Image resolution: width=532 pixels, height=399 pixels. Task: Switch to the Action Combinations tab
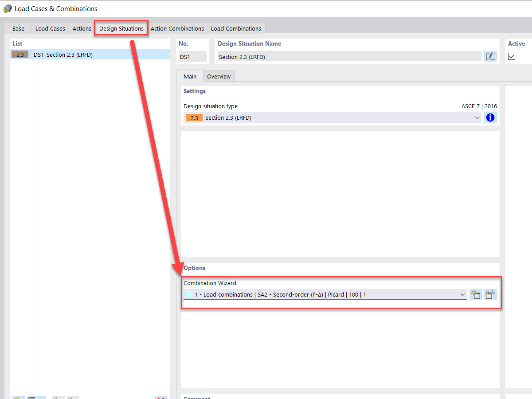[x=177, y=28]
